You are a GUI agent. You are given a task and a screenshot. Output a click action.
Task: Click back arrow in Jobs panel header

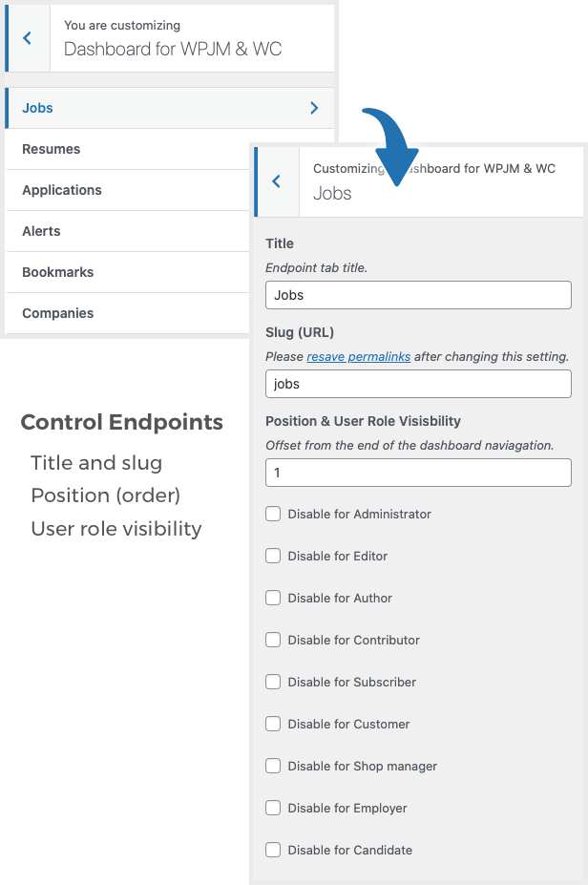coord(276,181)
